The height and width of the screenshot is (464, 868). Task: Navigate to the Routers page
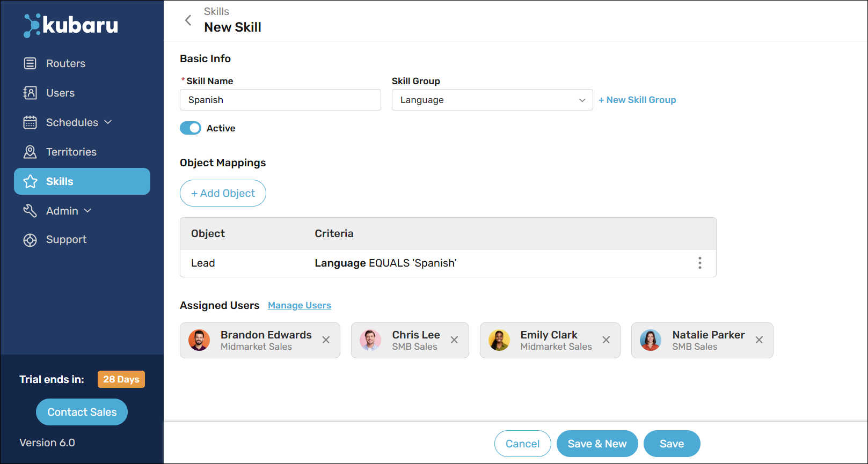point(65,63)
